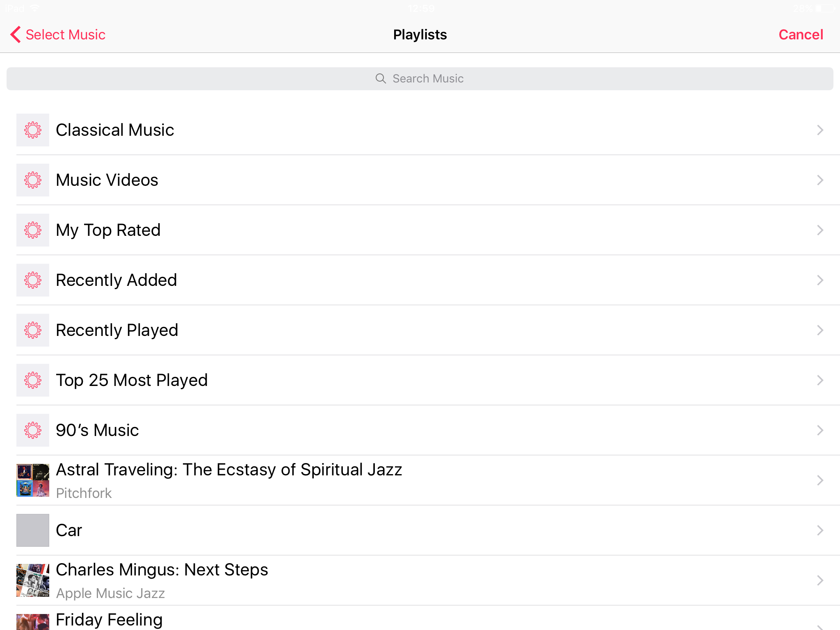Tap the Top 25 Most Played gear icon
Image resolution: width=840 pixels, height=630 pixels.
(33, 380)
